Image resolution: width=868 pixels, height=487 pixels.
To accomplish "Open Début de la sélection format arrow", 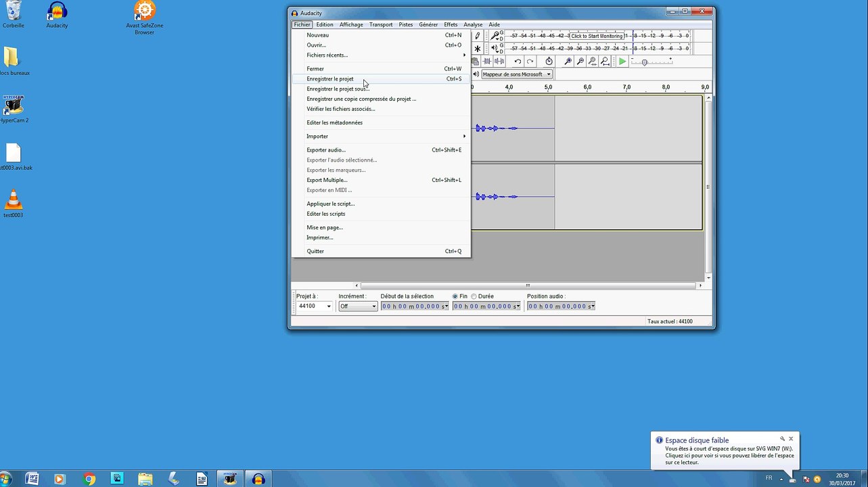I will tap(447, 306).
